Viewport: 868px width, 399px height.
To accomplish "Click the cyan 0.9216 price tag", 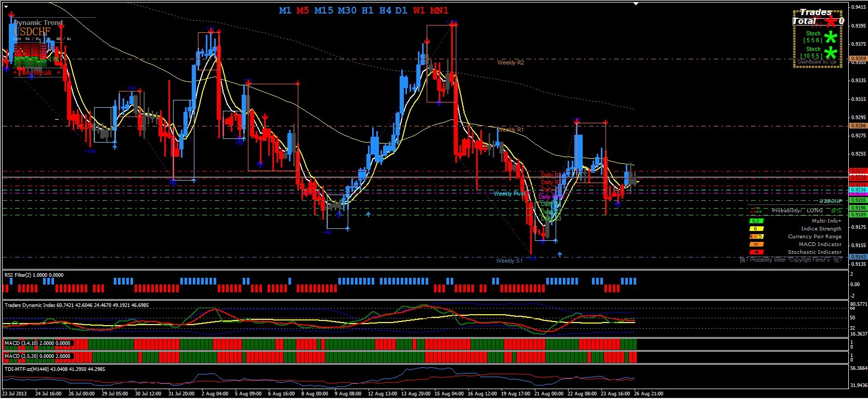I will [x=858, y=190].
